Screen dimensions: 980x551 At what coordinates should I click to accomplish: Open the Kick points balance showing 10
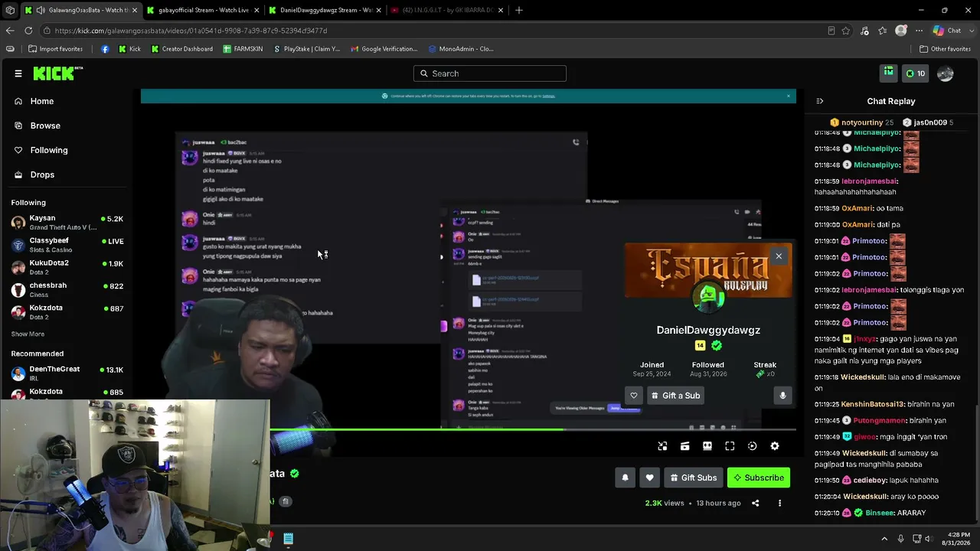[x=916, y=73]
